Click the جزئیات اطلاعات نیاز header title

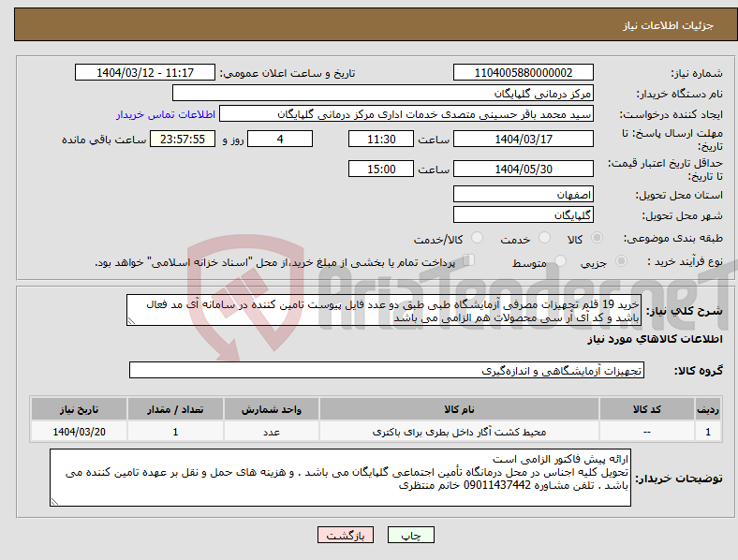[x=669, y=25]
